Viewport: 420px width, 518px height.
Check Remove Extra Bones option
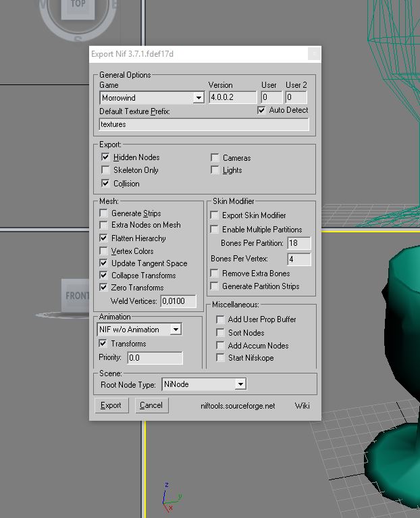point(214,274)
